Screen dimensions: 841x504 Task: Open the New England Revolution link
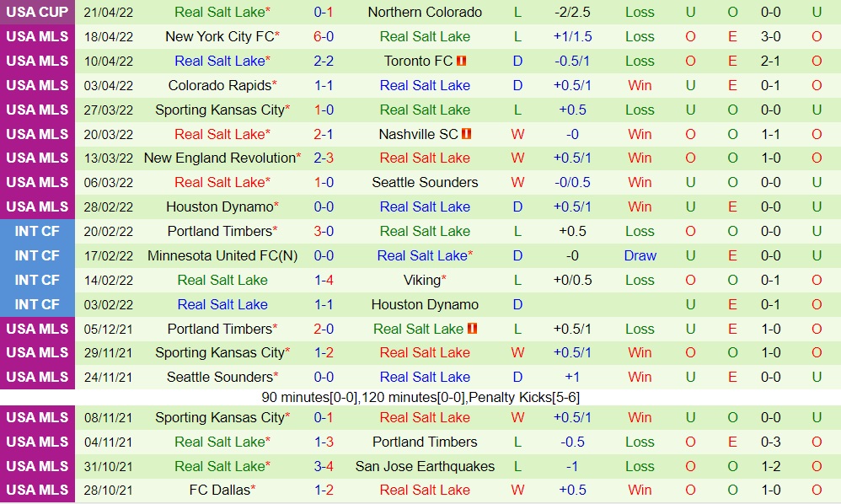(220, 158)
